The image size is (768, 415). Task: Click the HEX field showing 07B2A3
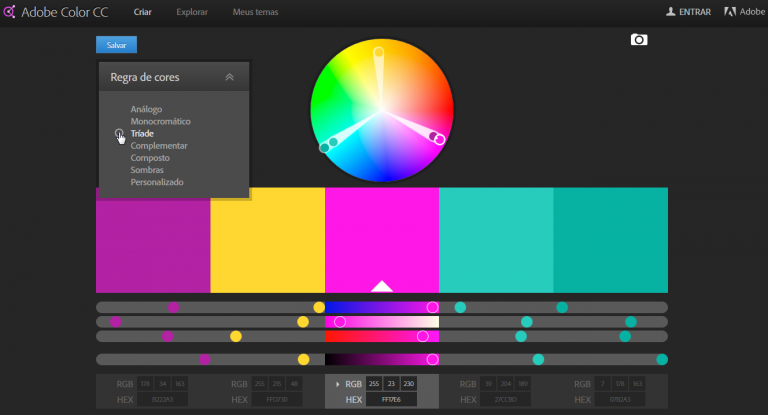(620, 399)
